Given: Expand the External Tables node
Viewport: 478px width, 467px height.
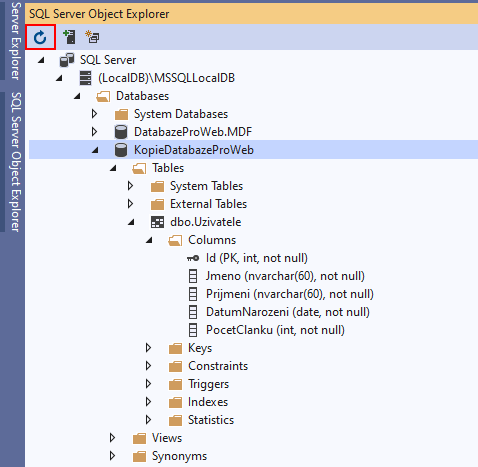Looking at the screenshot, I should pyautogui.click(x=130, y=204).
